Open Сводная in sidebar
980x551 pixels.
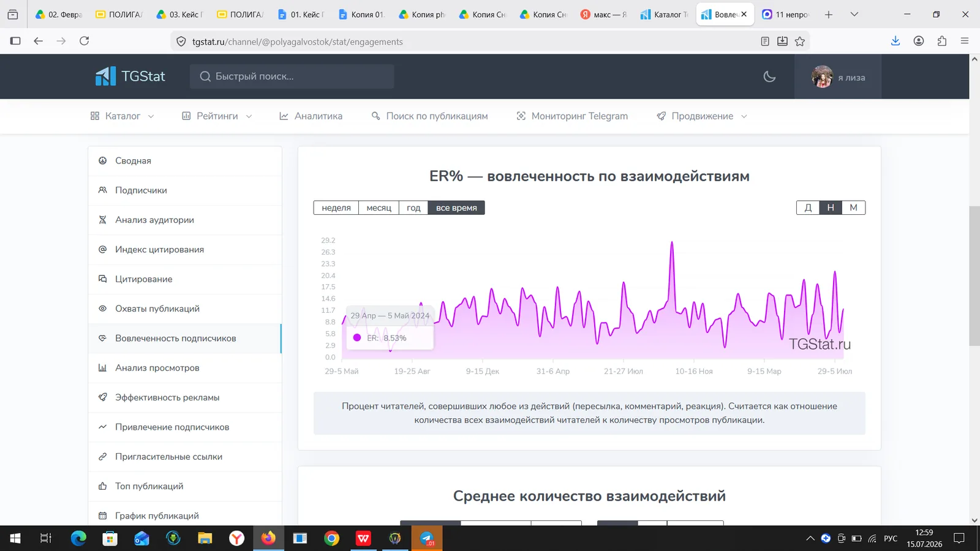185,161
